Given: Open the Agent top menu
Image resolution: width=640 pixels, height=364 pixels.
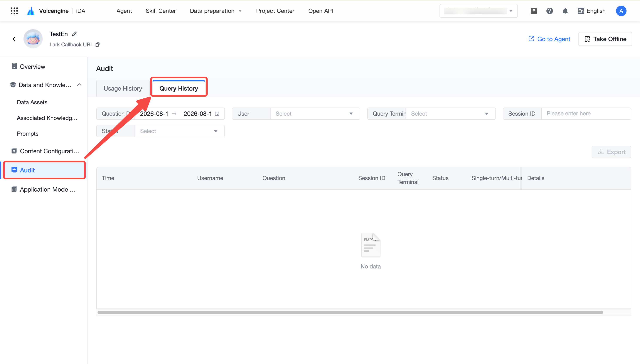Looking at the screenshot, I should (x=124, y=11).
